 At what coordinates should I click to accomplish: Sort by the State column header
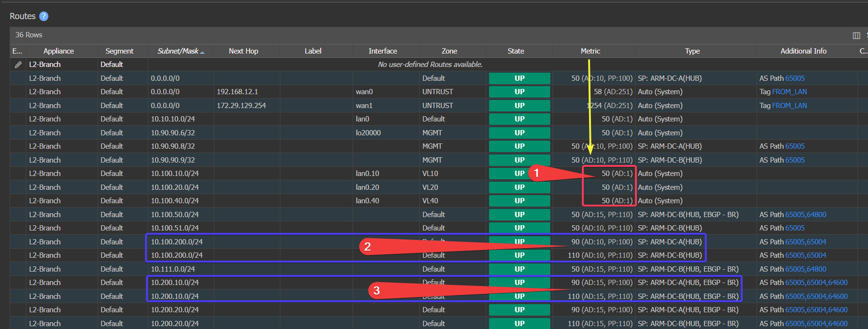click(516, 51)
